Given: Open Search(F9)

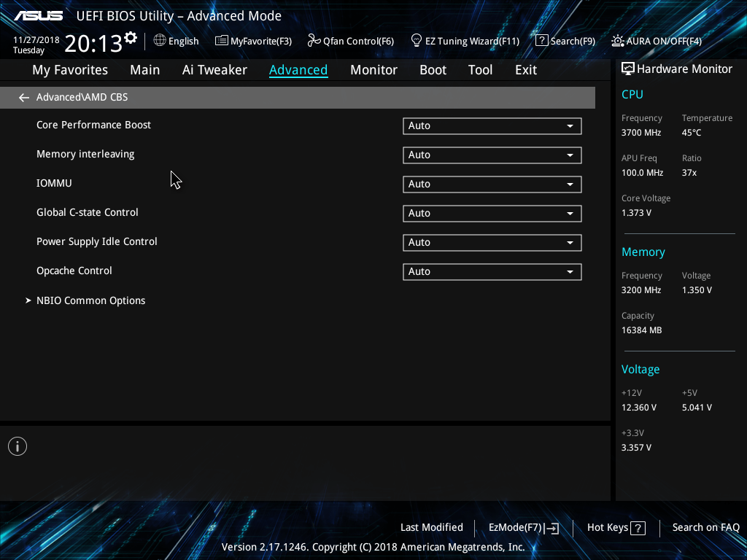Looking at the screenshot, I should click(x=565, y=41).
